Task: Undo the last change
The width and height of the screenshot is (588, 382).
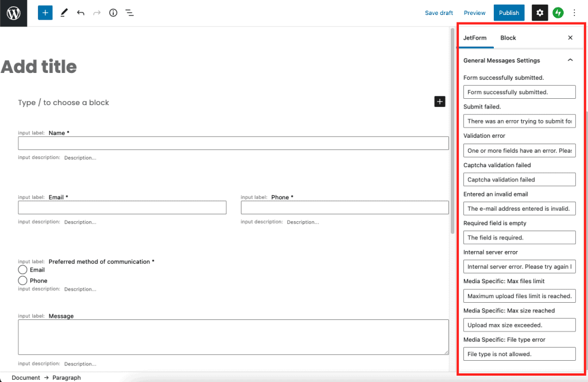Action: [80, 13]
